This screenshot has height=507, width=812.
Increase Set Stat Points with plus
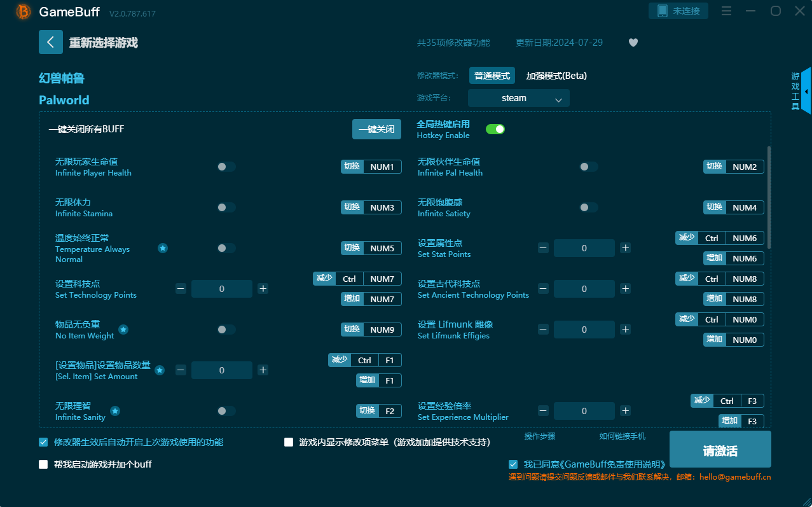point(626,248)
